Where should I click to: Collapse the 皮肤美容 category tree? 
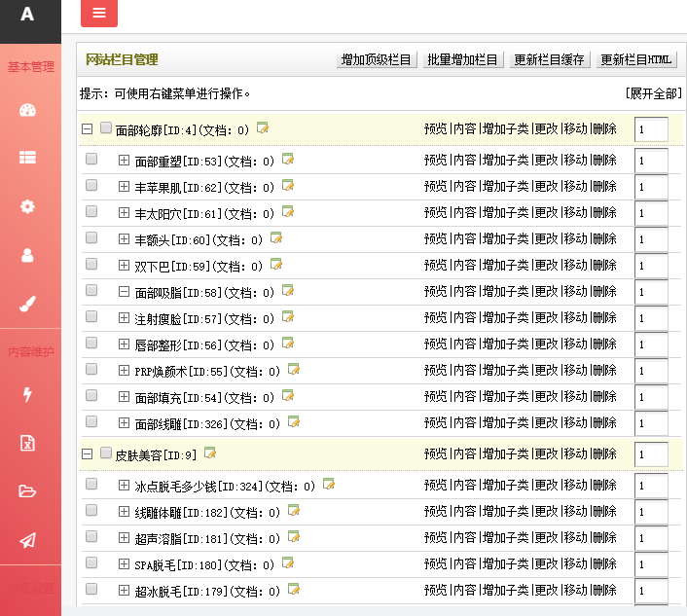click(87, 453)
